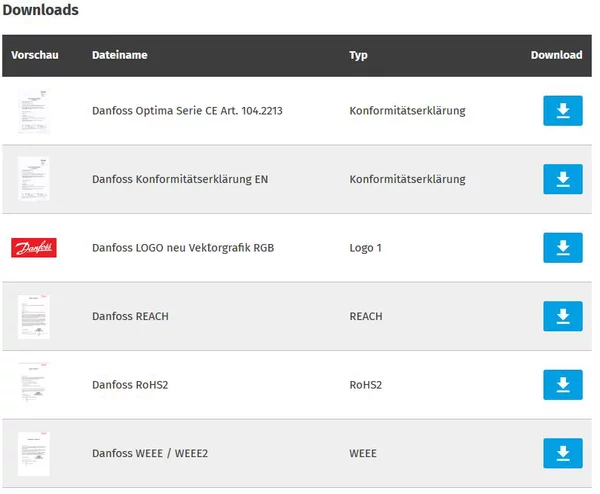
Task: Click the 'WEEE' type cell
Action: pos(363,453)
